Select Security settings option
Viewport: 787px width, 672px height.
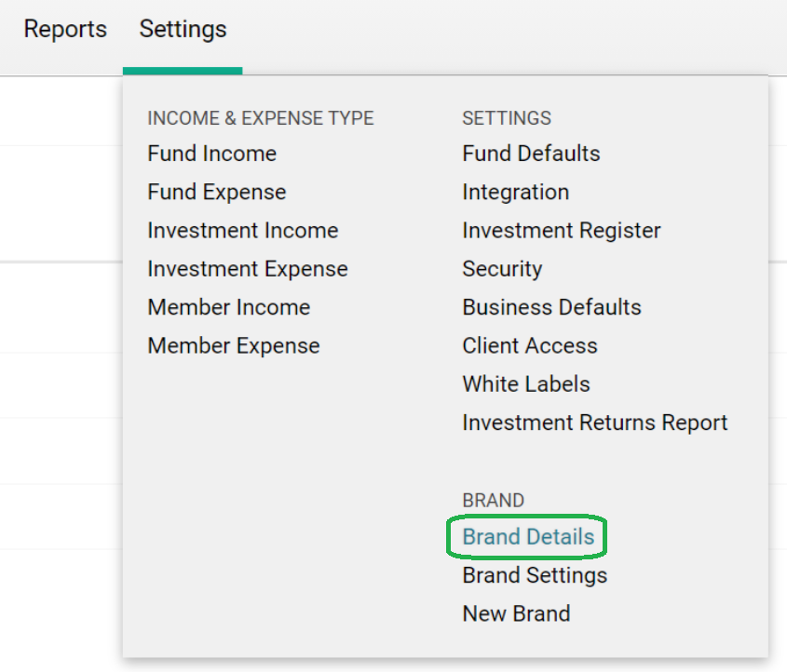click(x=502, y=269)
